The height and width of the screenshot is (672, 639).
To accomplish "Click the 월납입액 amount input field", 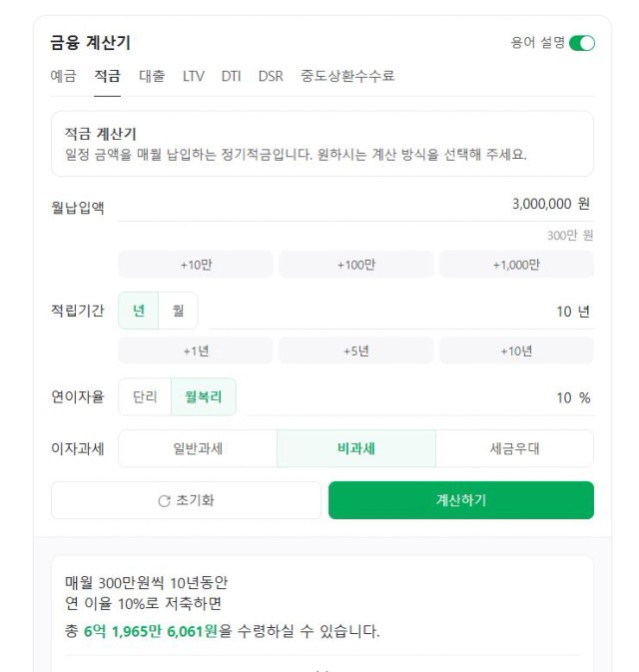I will [356, 204].
